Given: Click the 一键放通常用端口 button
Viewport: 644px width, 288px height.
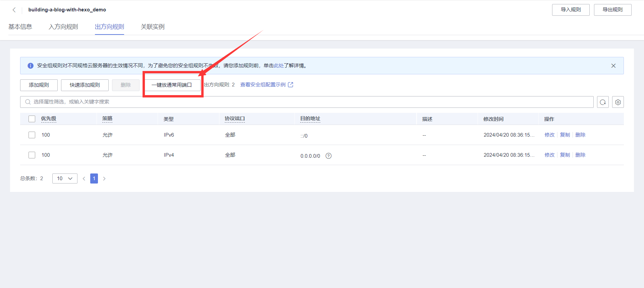Looking at the screenshot, I should click(x=172, y=85).
